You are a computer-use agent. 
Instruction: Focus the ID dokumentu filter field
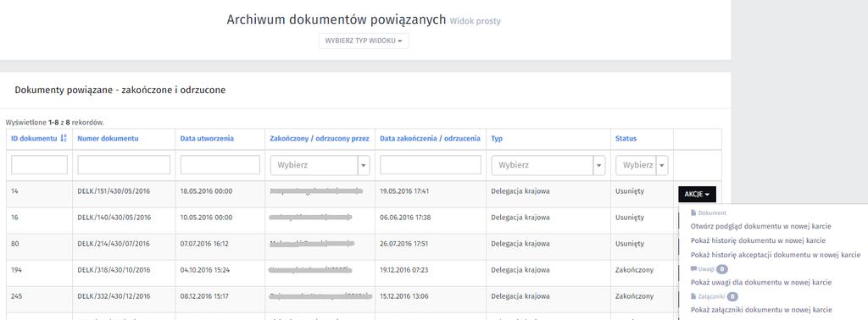(x=39, y=165)
